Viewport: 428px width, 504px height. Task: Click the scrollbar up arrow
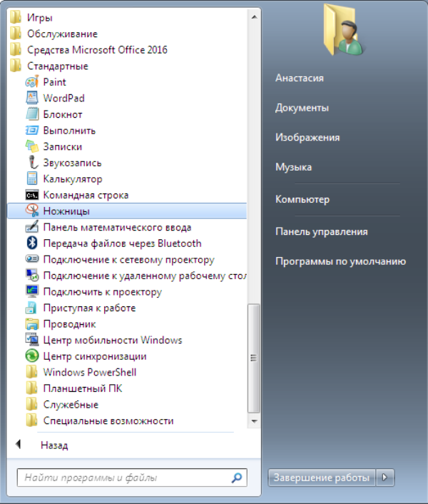click(x=254, y=17)
